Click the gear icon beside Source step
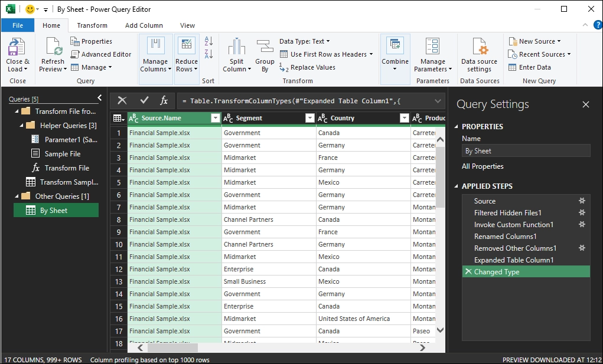Screen dimensions: 603x364 582,201
